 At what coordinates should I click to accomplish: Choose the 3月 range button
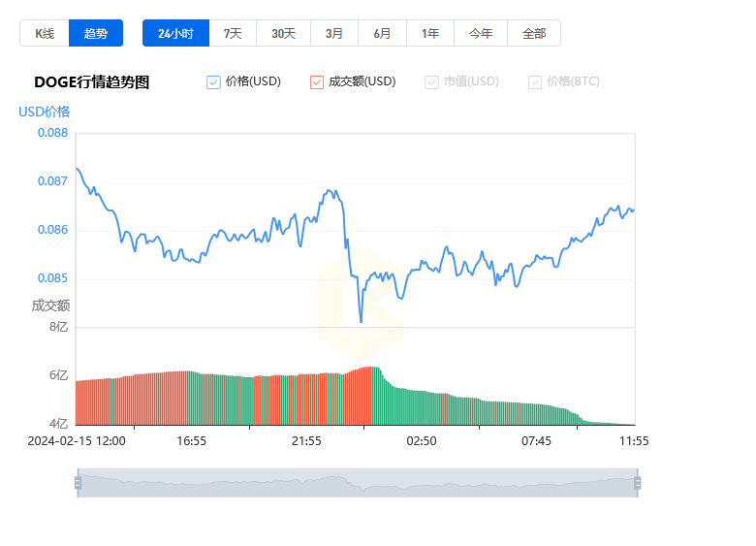point(334,33)
